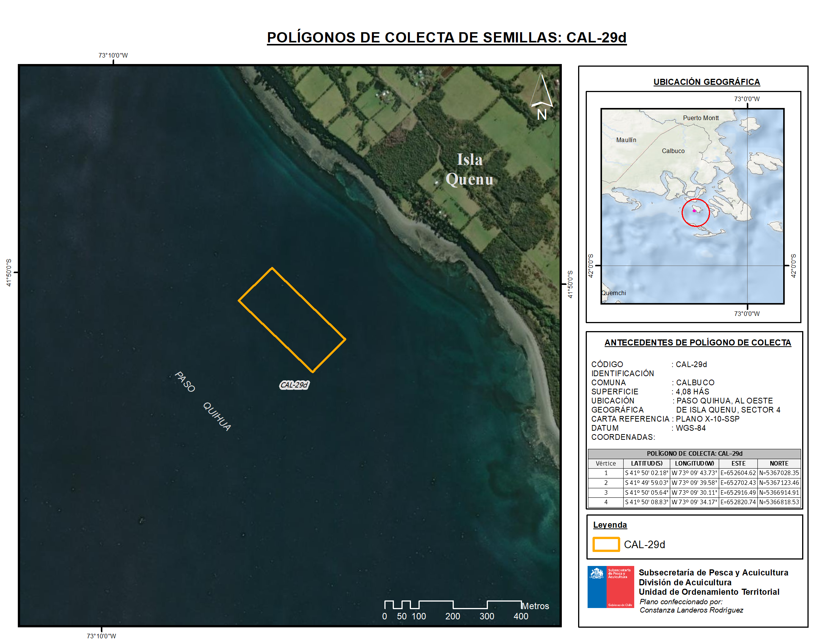Click the CAL-29d label below the polygon

pos(294,385)
